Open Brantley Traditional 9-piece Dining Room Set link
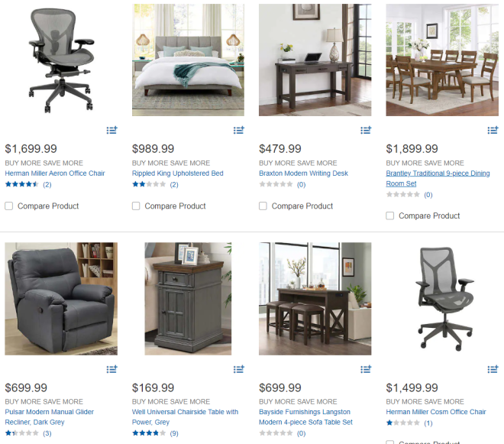The width and height of the screenshot is (504, 444). point(438,178)
